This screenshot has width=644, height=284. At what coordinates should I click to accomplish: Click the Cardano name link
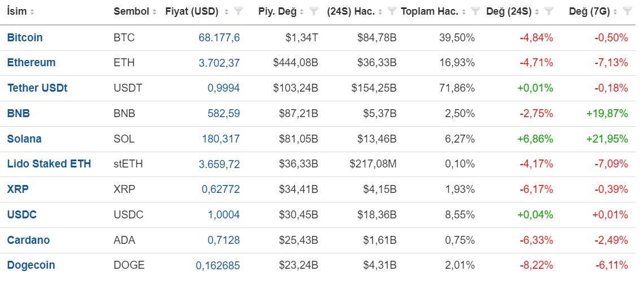[28, 240]
